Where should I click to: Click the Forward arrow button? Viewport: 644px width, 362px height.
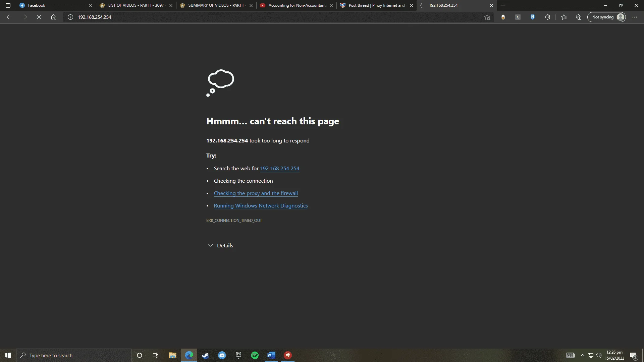tap(24, 17)
